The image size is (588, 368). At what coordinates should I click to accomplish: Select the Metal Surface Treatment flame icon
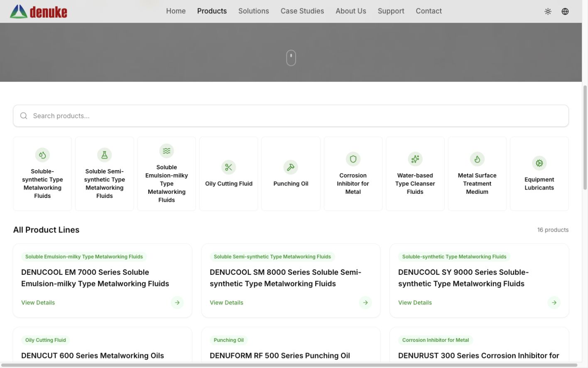tap(477, 159)
